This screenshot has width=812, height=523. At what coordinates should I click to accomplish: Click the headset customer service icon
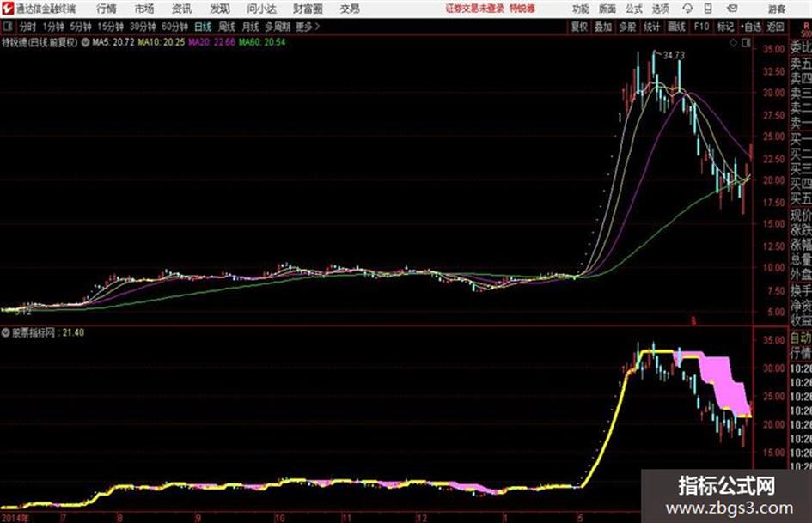pos(687,9)
